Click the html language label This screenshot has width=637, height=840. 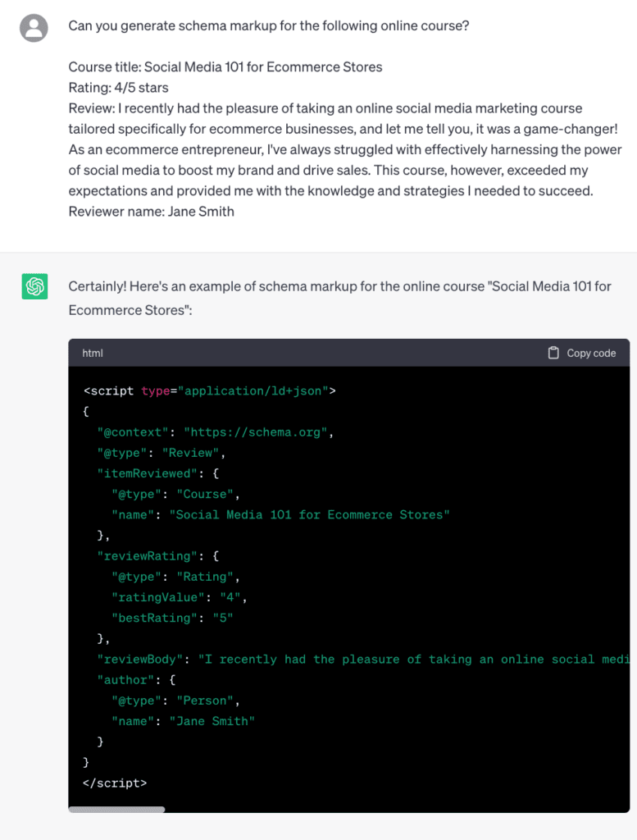click(93, 353)
